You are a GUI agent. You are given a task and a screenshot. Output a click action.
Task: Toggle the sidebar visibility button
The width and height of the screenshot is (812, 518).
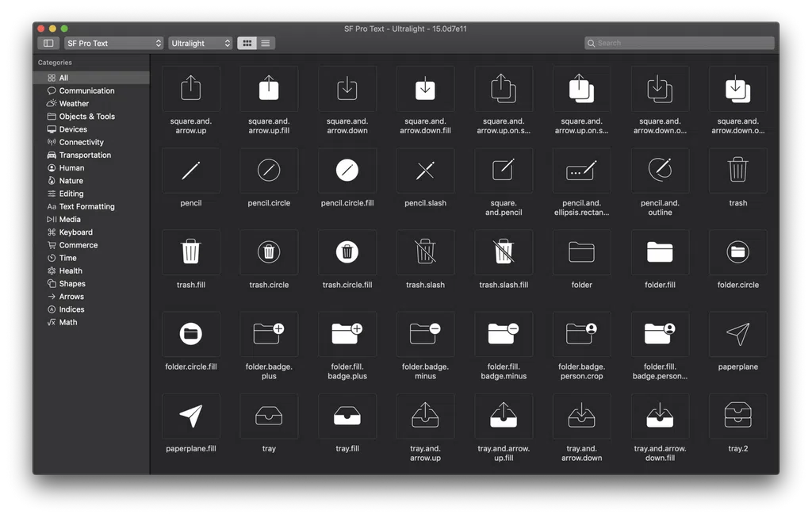tap(48, 43)
